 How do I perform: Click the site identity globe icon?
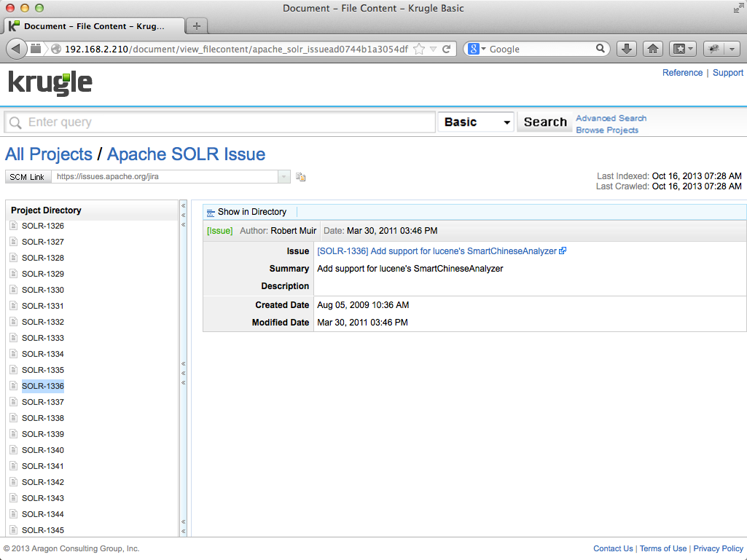coord(55,49)
